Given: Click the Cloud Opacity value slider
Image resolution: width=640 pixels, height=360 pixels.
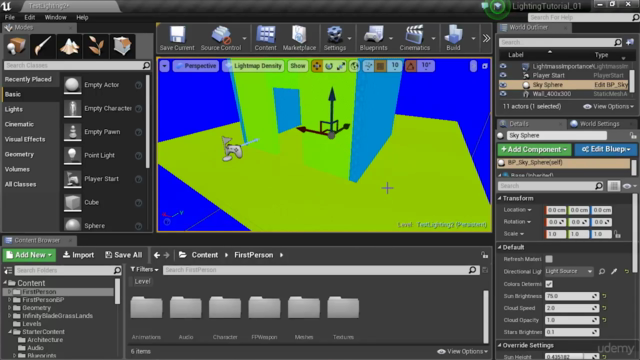Looking at the screenshot, I should tap(571, 320).
